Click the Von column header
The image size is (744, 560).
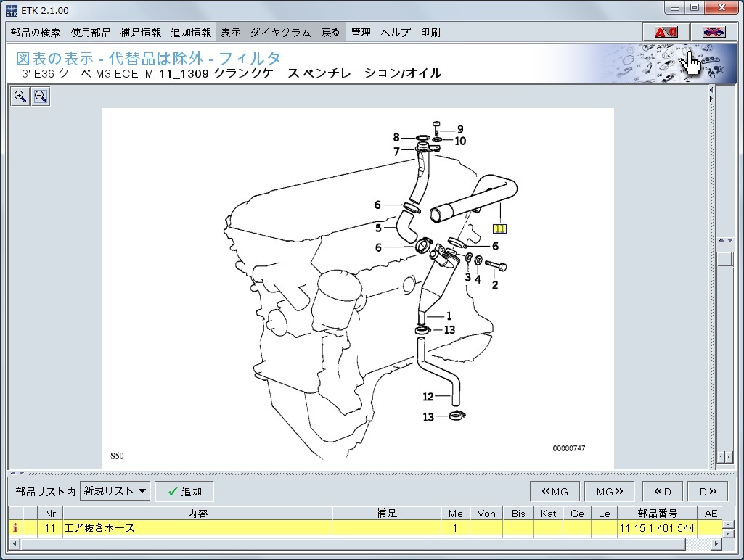tap(486, 513)
